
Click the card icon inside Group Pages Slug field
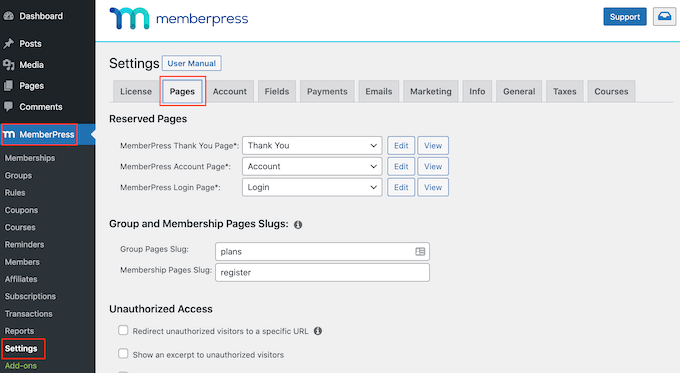(420, 252)
